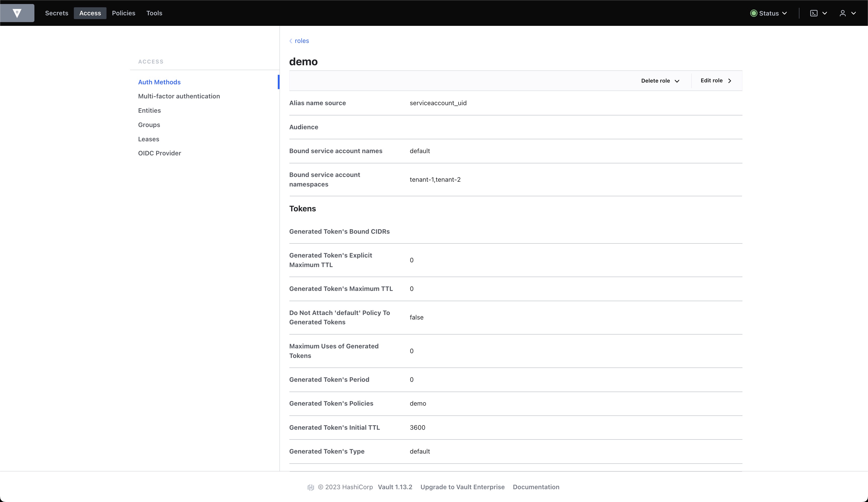Open the Delete role dropdown
868x502 pixels.
(660, 81)
